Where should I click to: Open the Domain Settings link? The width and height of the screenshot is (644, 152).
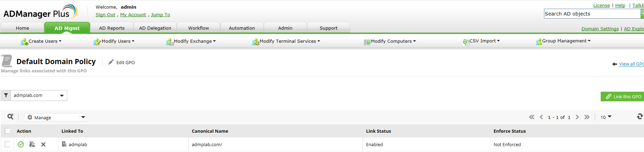pyautogui.click(x=600, y=29)
